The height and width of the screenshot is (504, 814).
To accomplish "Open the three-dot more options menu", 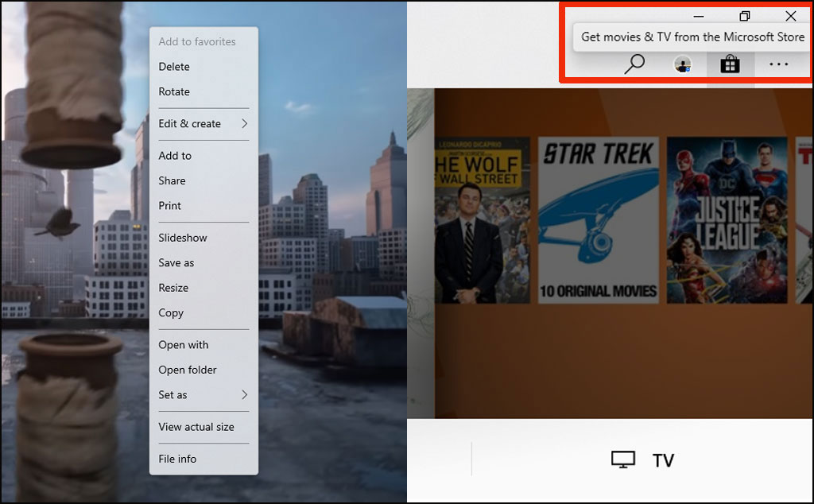I will [778, 64].
